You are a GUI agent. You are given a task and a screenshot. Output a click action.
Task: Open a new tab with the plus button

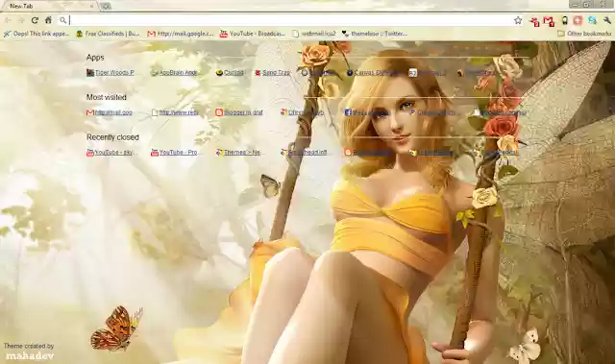(106, 6)
